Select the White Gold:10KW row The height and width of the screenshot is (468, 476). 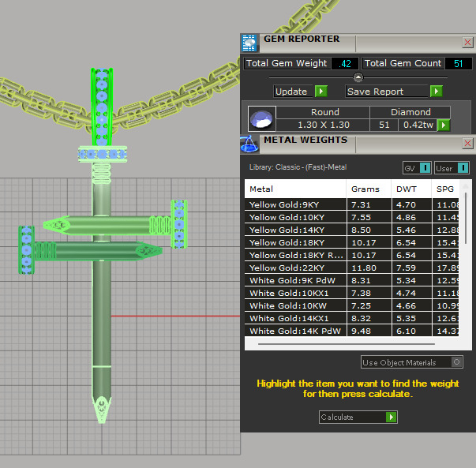[351, 305]
